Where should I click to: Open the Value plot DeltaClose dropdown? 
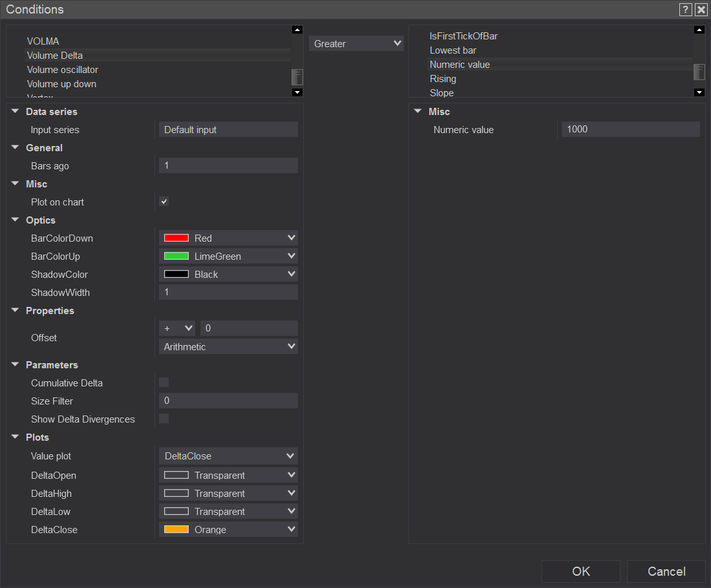(228, 456)
